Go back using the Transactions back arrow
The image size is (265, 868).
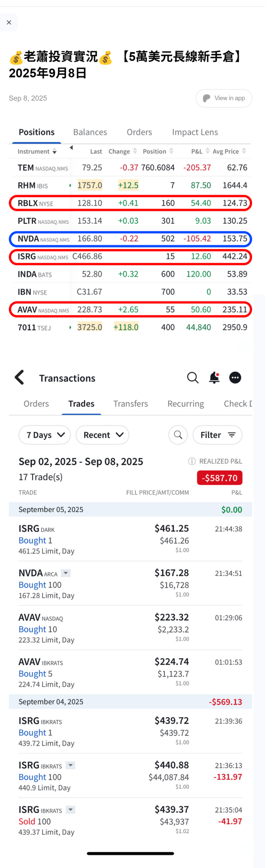coord(20,377)
